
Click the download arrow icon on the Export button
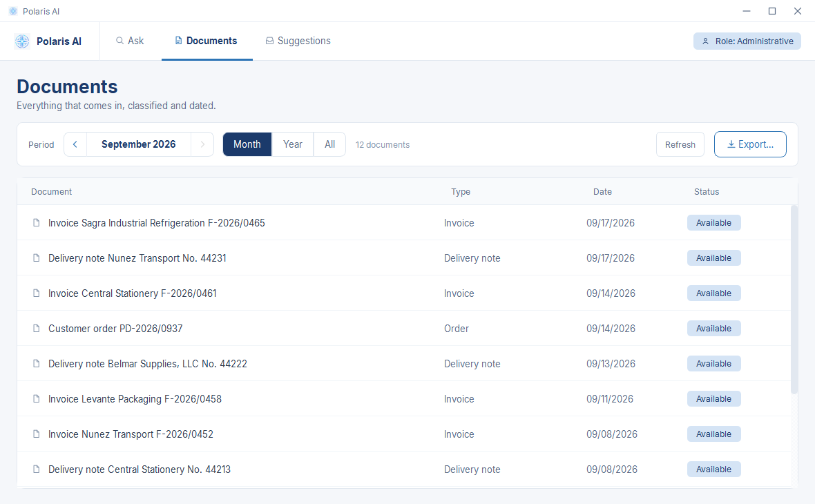pos(731,144)
